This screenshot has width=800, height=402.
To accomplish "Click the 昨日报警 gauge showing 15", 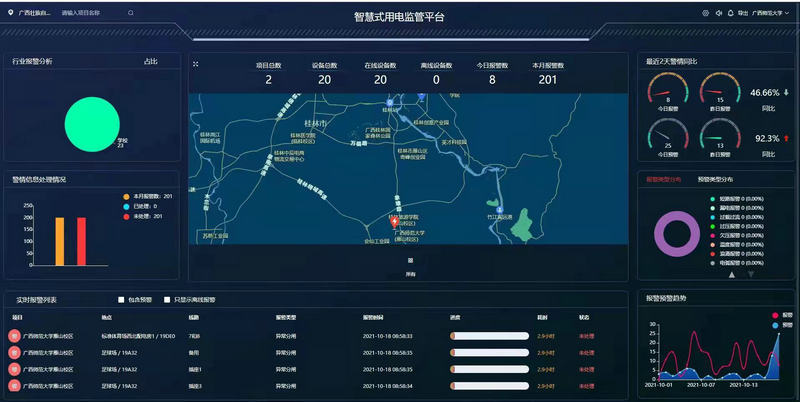I will 719,90.
